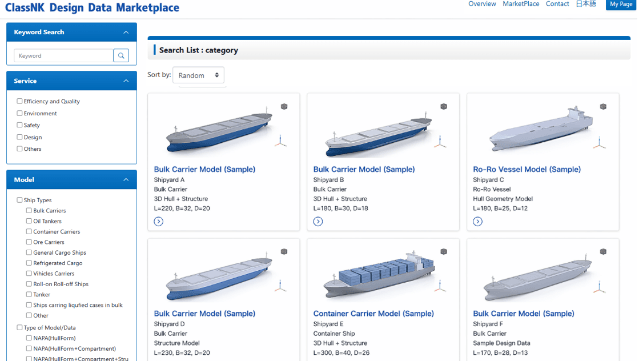This screenshot has height=361, width=643.
Task: Click container carrier ship thumbnail
Action: [x=379, y=274]
